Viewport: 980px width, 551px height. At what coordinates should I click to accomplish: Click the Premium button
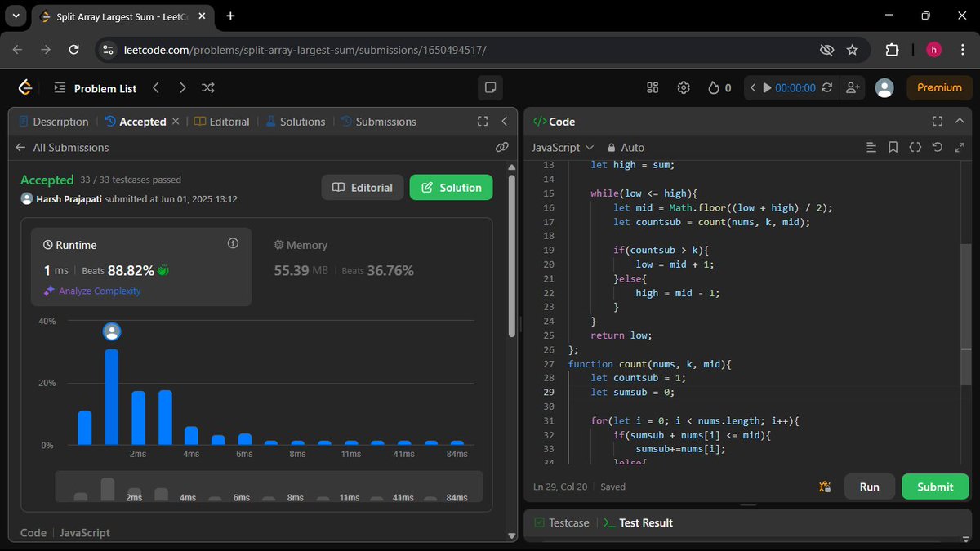[939, 87]
